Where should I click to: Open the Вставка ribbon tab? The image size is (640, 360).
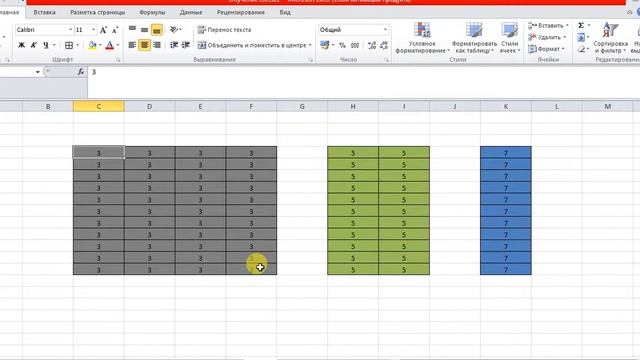[44, 12]
